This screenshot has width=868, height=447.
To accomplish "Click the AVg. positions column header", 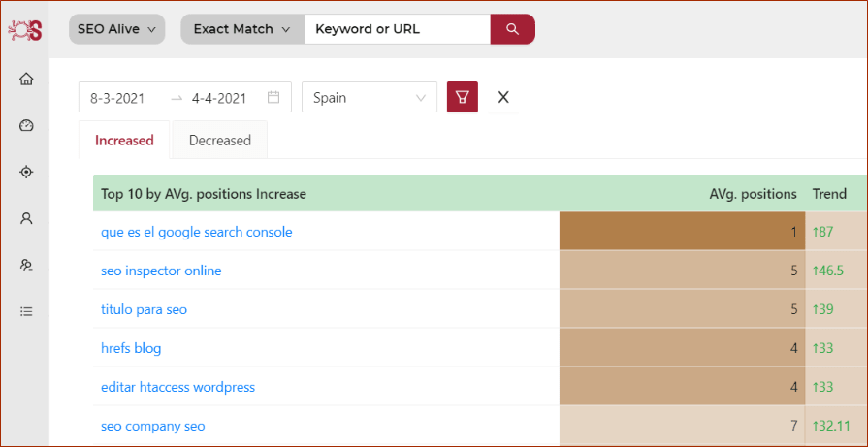I will [753, 194].
